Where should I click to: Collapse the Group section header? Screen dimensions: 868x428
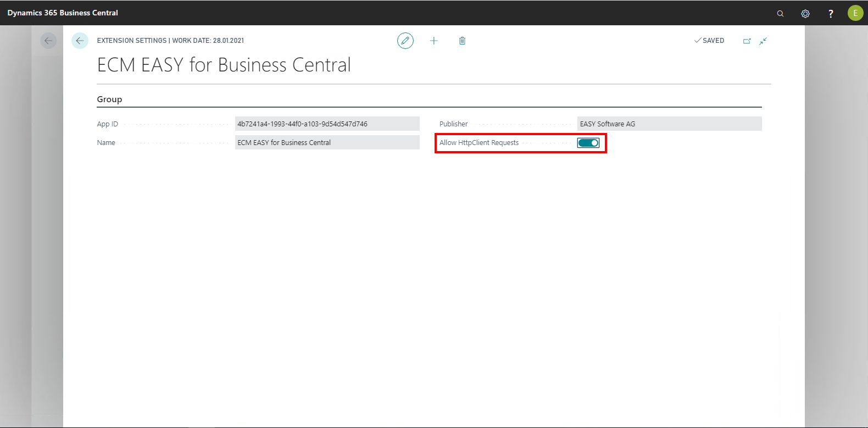109,99
